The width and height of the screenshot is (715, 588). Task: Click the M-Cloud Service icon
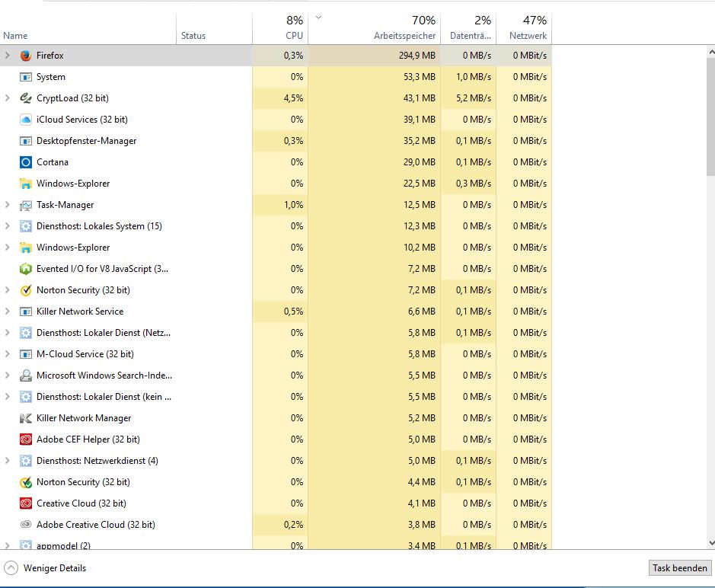click(x=26, y=354)
